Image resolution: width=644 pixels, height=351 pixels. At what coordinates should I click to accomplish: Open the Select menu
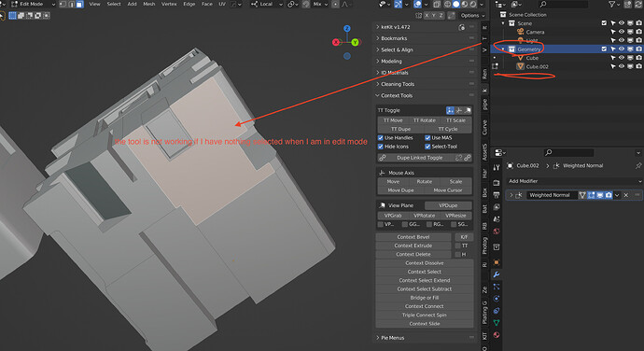coord(114,4)
